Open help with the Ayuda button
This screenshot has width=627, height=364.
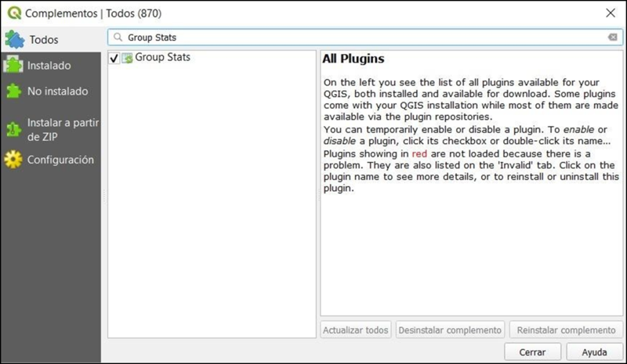(x=594, y=352)
